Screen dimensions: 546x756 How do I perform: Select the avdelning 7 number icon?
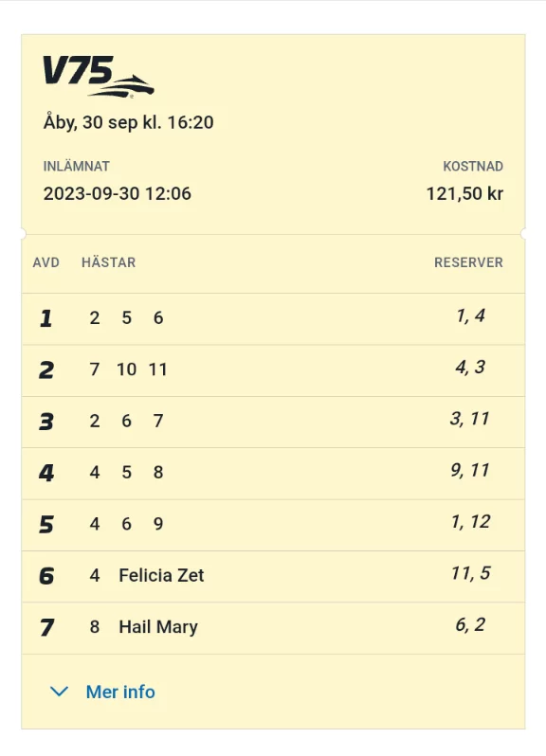(46, 627)
